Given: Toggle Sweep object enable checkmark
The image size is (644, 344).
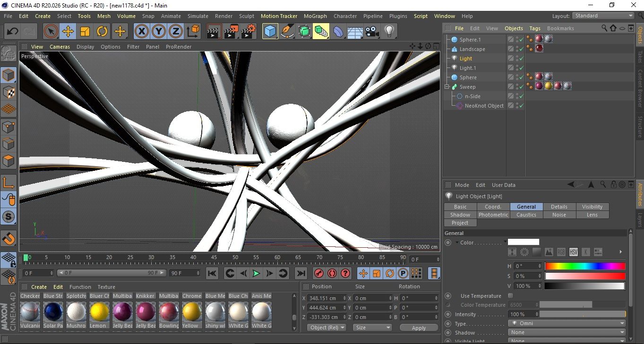Looking at the screenshot, I should point(522,87).
